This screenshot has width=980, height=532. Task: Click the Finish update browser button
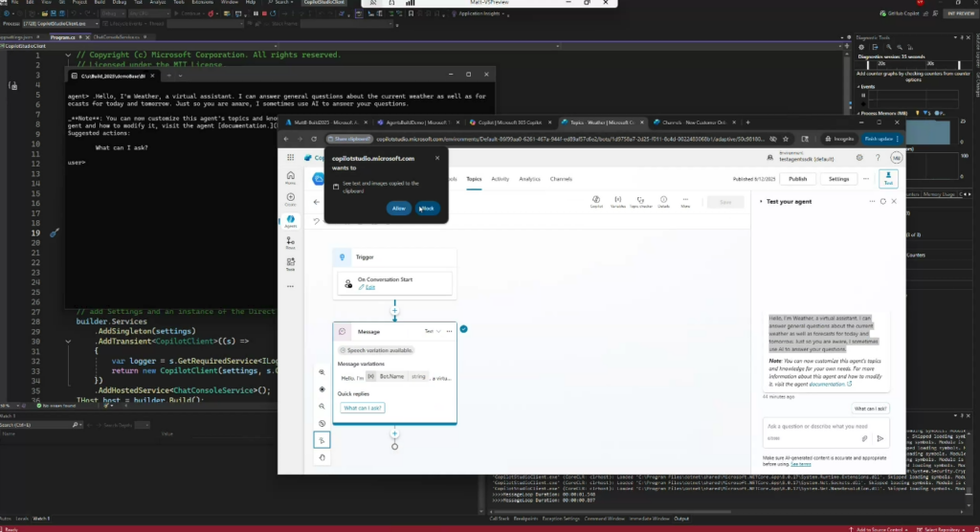coord(881,139)
